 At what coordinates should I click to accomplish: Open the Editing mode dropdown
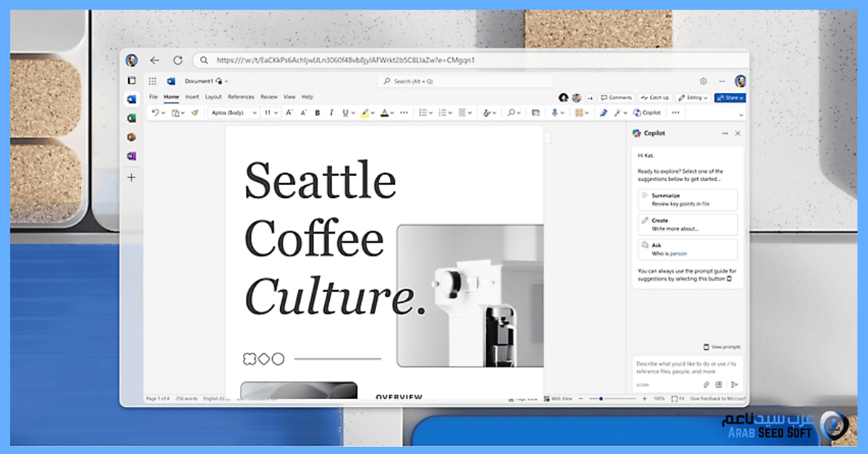point(693,98)
